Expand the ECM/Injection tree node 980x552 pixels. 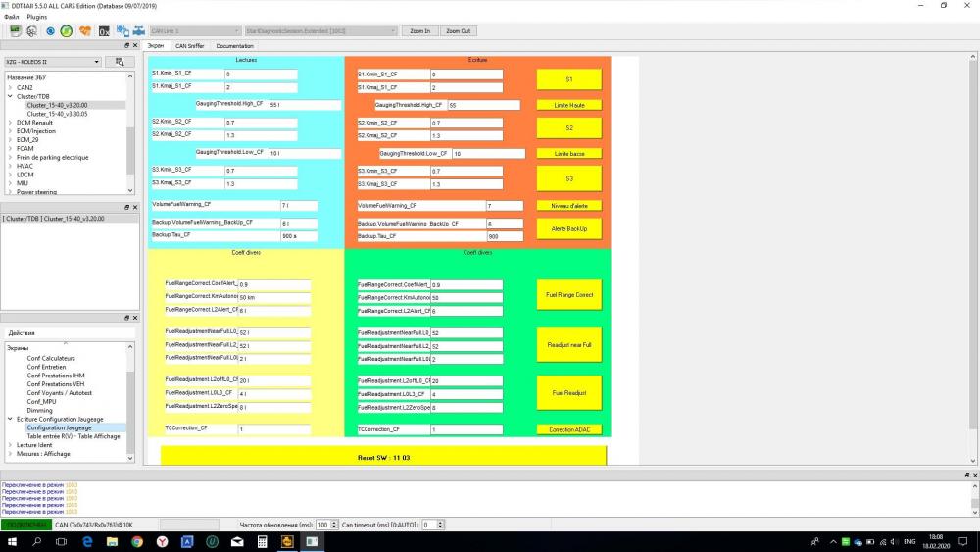(10, 131)
